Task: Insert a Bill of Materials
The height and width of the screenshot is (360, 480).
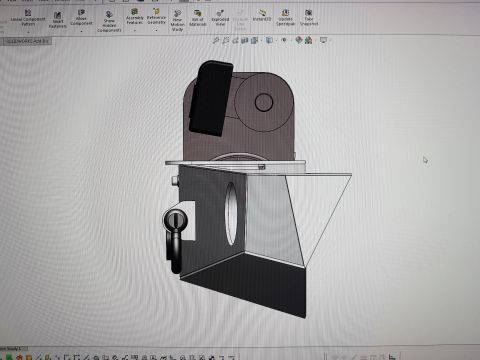Action: (x=198, y=18)
